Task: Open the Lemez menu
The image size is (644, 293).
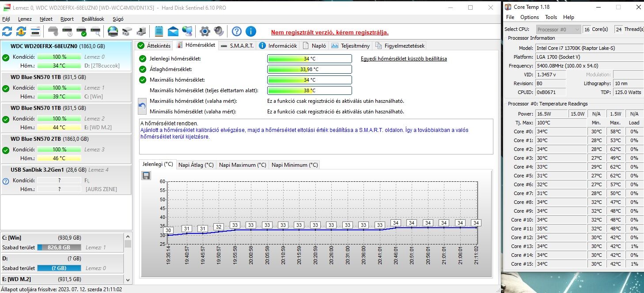Action: click(x=25, y=19)
